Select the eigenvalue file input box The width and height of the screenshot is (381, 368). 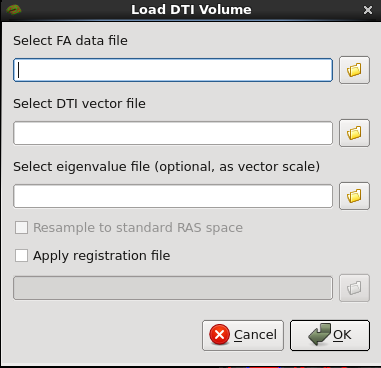coord(173,196)
